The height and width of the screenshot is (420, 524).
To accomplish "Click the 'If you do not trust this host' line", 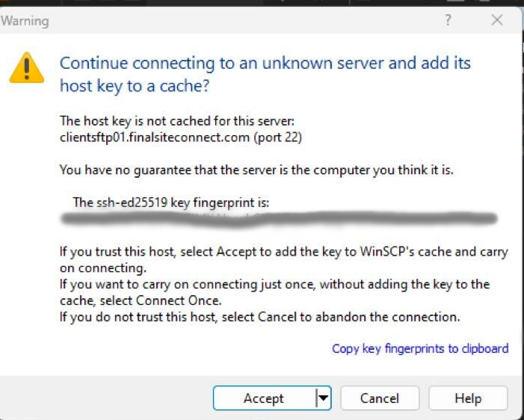I will [x=259, y=317].
